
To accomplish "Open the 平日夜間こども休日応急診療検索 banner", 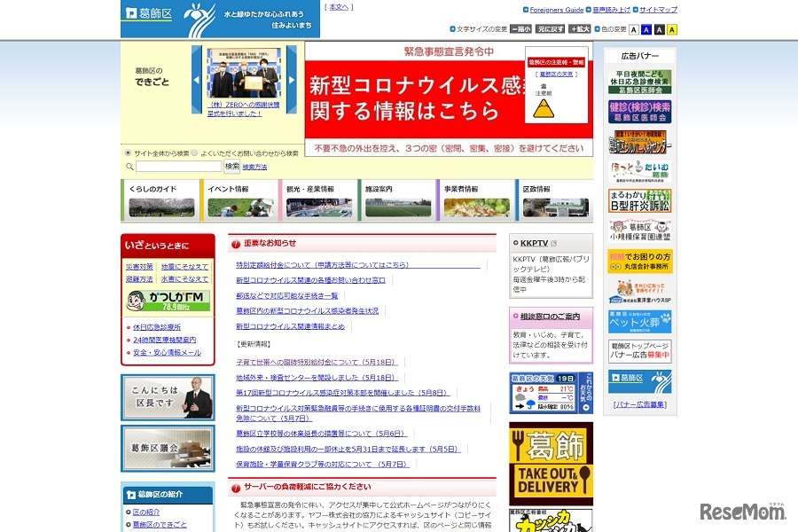I will 639,82.
